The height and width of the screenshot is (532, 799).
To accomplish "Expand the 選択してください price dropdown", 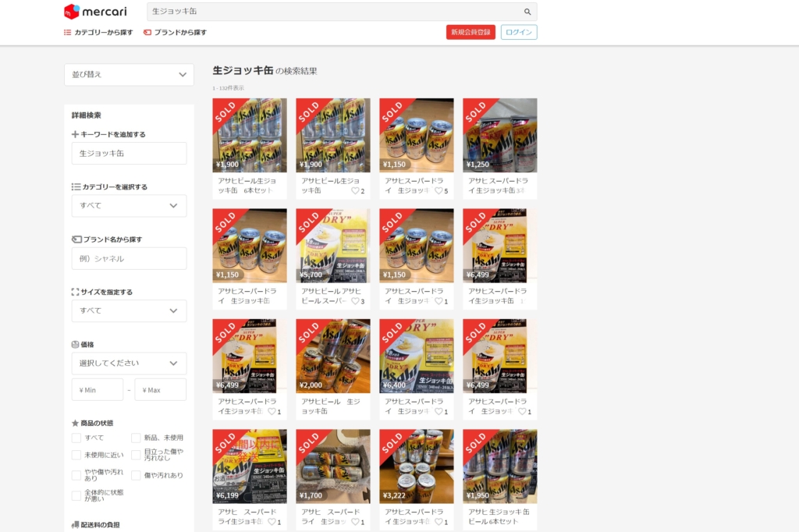I will pos(129,363).
